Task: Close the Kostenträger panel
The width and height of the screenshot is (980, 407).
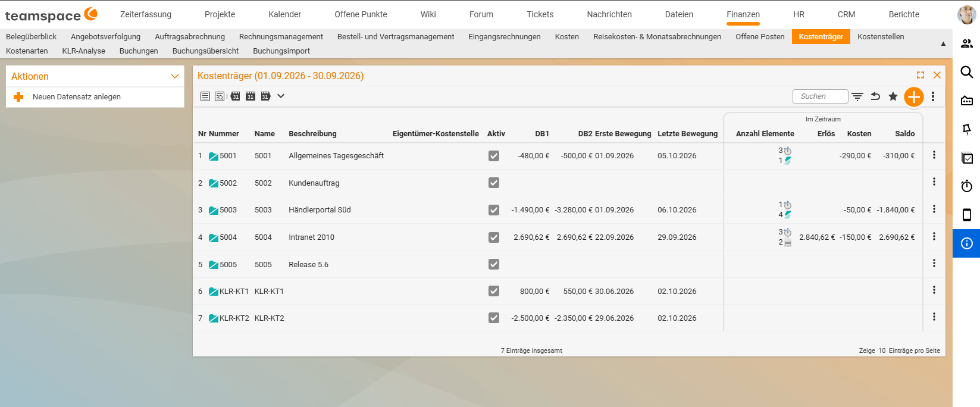Action: 937,75
